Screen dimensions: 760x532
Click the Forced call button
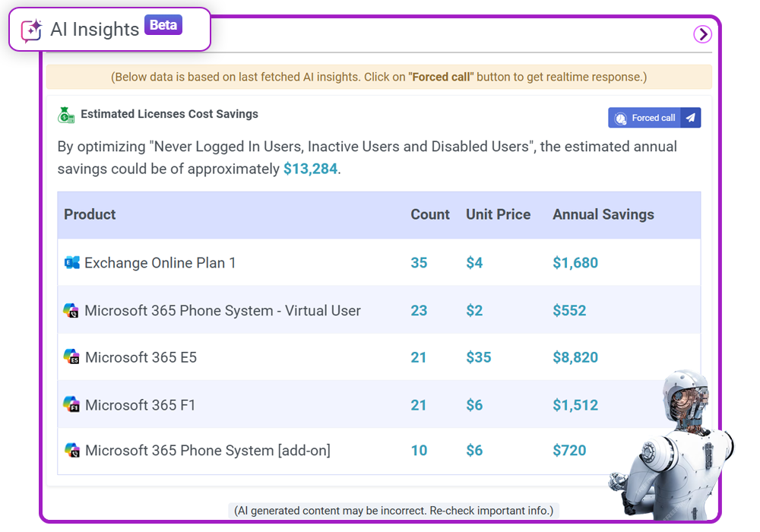pos(654,118)
